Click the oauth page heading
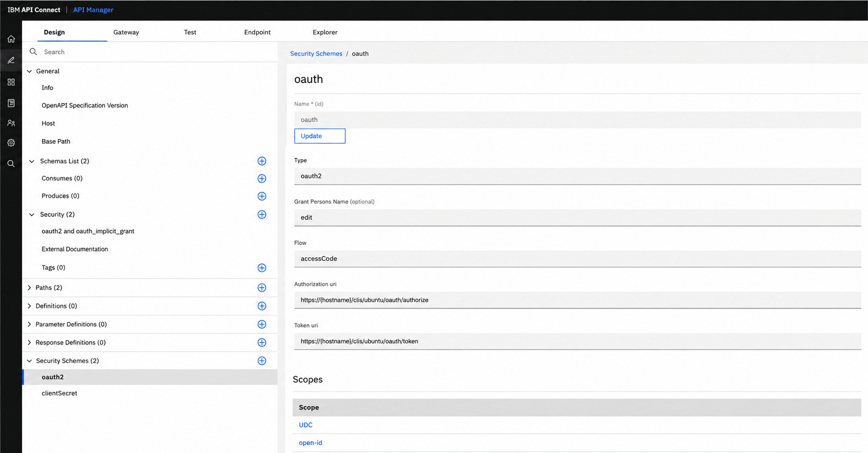The width and height of the screenshot is (868, 453). point(309,79)
